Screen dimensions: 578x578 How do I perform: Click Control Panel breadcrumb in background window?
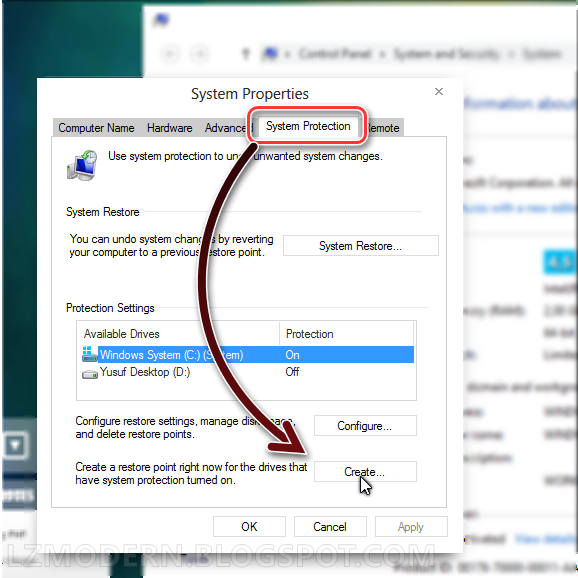click(x=335, y=54)
